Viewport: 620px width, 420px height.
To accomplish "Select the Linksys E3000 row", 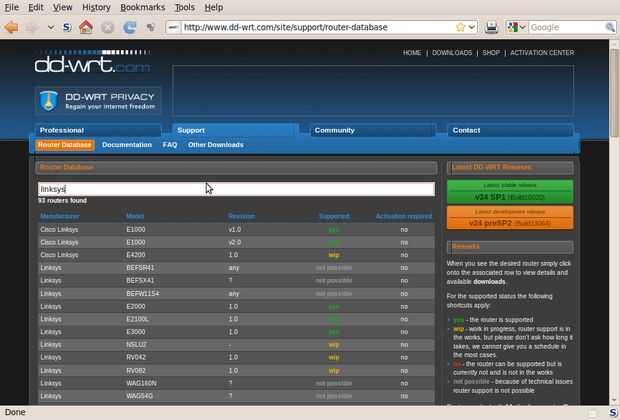I will (236, 332).
